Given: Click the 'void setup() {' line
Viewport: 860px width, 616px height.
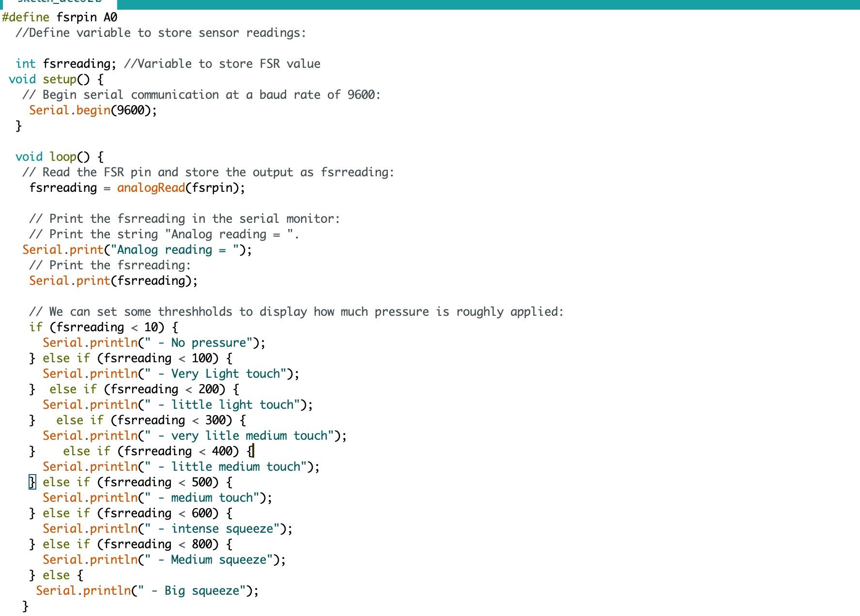Looking at the screenshot, I should 56,79.
